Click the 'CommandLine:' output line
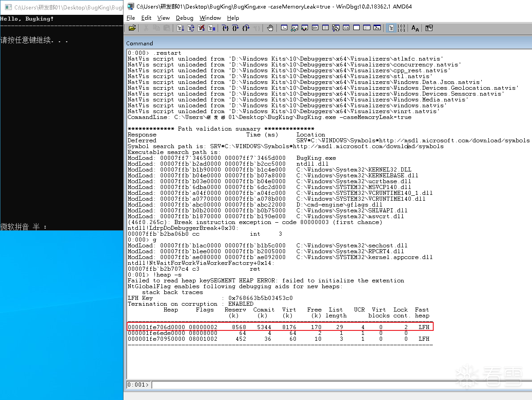 (269, 117)
